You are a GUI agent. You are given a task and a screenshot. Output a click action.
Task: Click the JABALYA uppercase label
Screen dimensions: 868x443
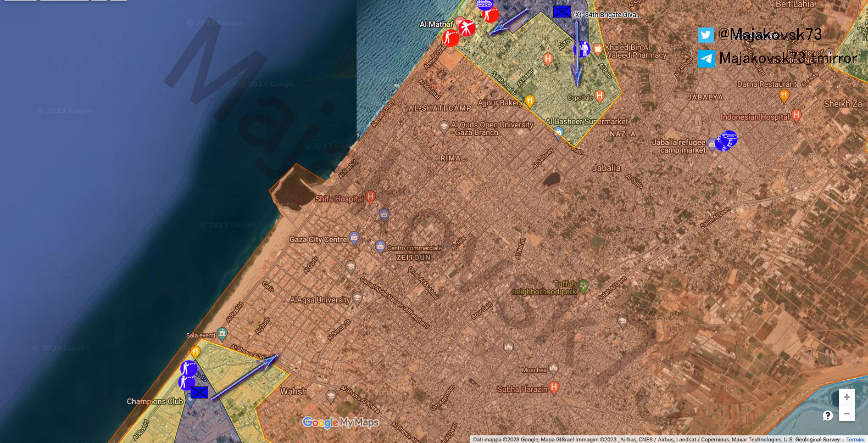tap(705, 97)
